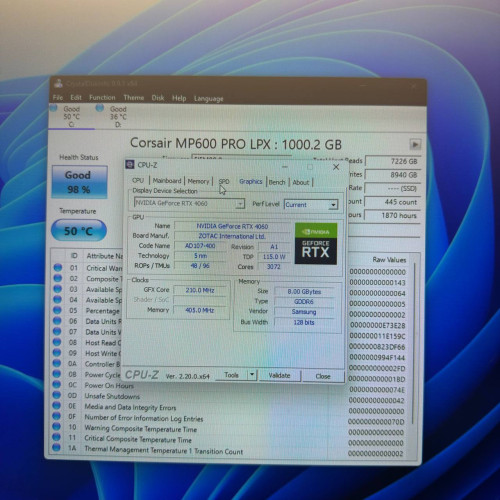The height and width of the screenshot is (500, 500).
Task: Click the Board Manuf. ZOTAC International field
Action: pos(232,236)
